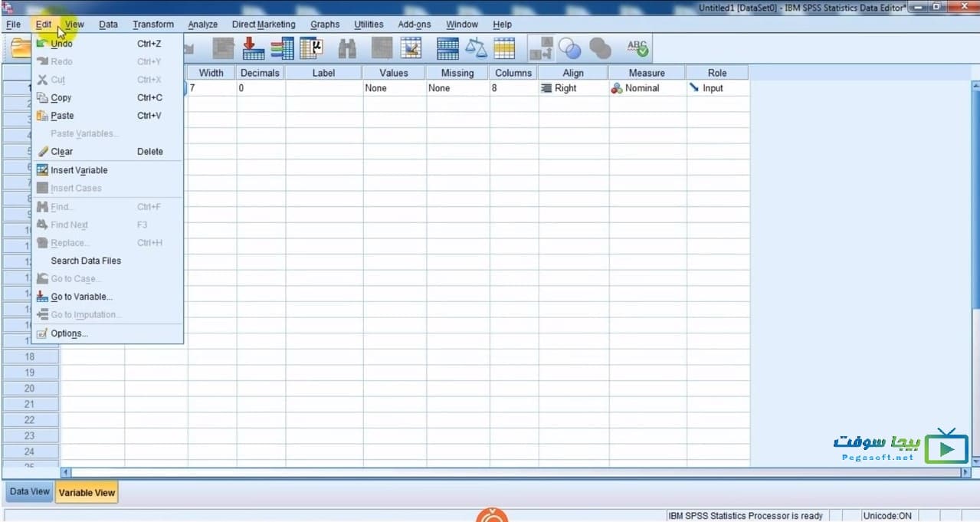Choose Go to Variable... in the Edit menu
The width and height of the screenshot is (980, 522).
click(107, 297)
